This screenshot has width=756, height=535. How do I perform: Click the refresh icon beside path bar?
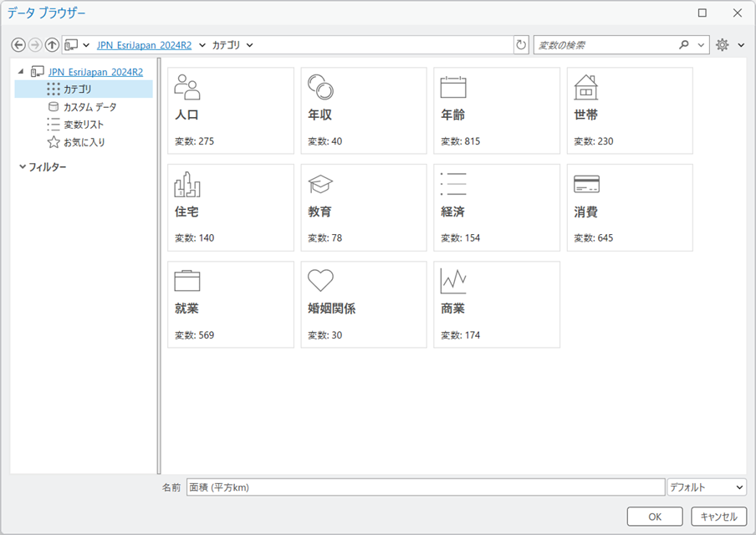[522, 45]
